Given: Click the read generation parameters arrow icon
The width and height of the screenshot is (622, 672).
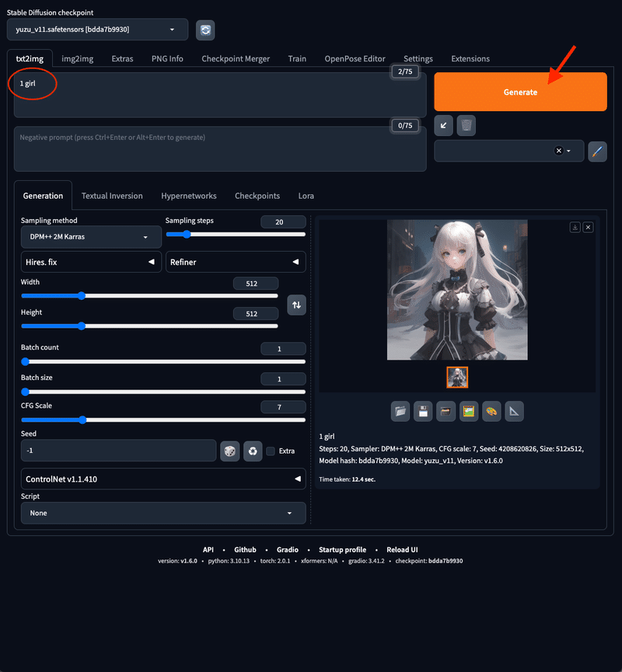Looking at the screenshot, I should (x=443, y=126).
